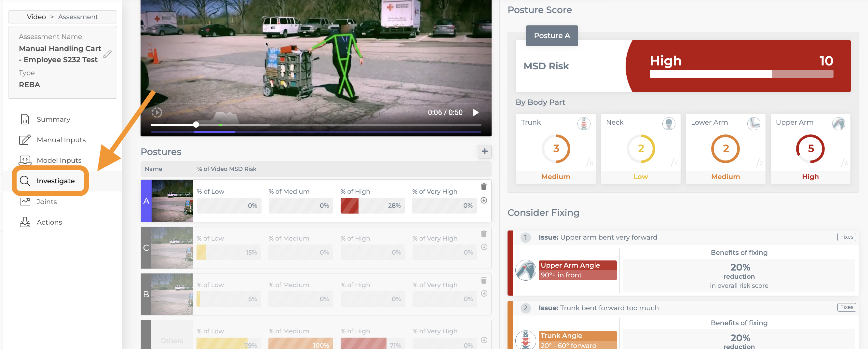Delete posture C with trash icon

tap(483, 234)
